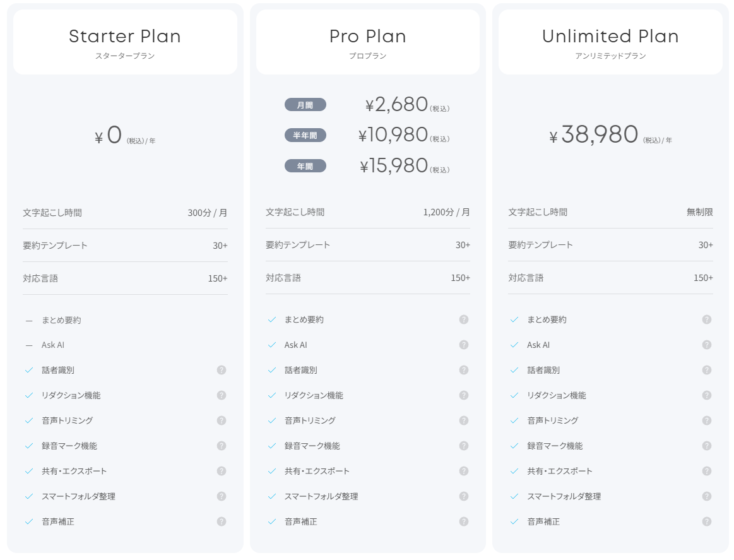734x560 pixels.
Task: Click help icon for リダクション機能 in Starter Plan
Action: pyautogui.click(x=222, y=395)
